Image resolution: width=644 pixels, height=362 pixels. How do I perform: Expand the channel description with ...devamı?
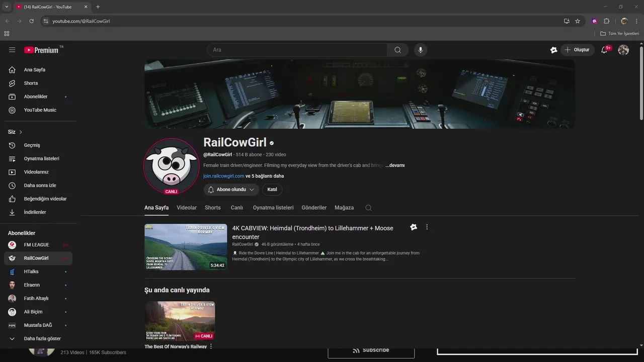pyautogui.click(x=395, y=165)
